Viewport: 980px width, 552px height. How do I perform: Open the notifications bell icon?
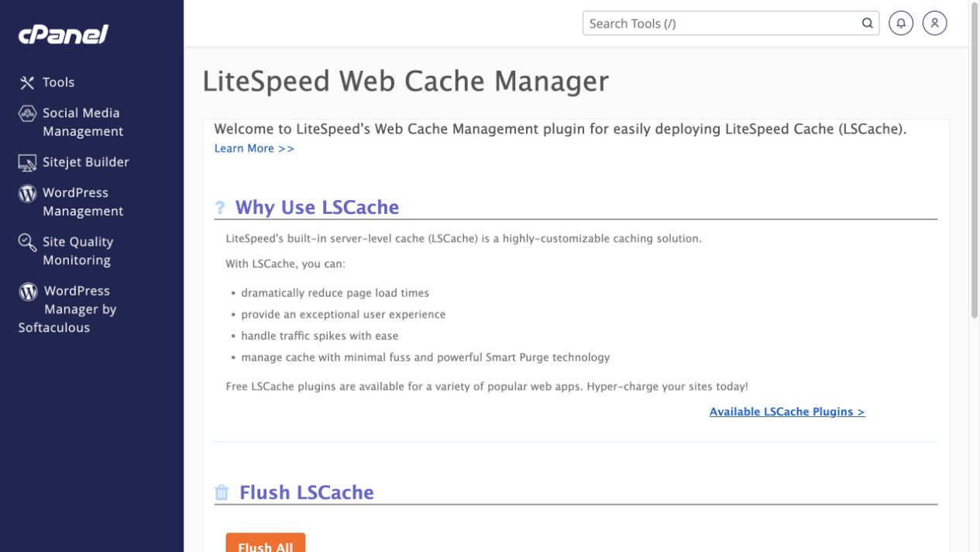pos(901,23)
